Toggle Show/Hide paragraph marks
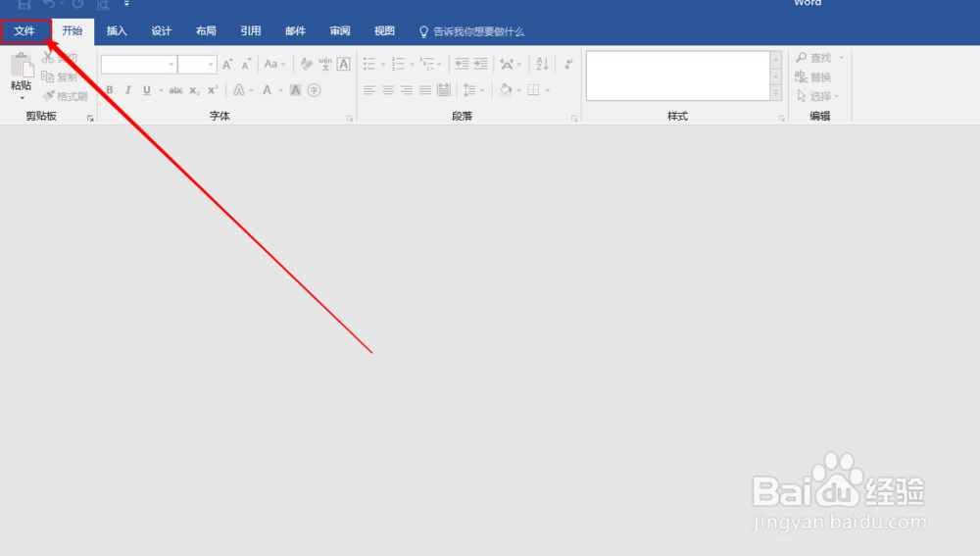The height and width of the screenshot is (556, 980). pos(568,64)
